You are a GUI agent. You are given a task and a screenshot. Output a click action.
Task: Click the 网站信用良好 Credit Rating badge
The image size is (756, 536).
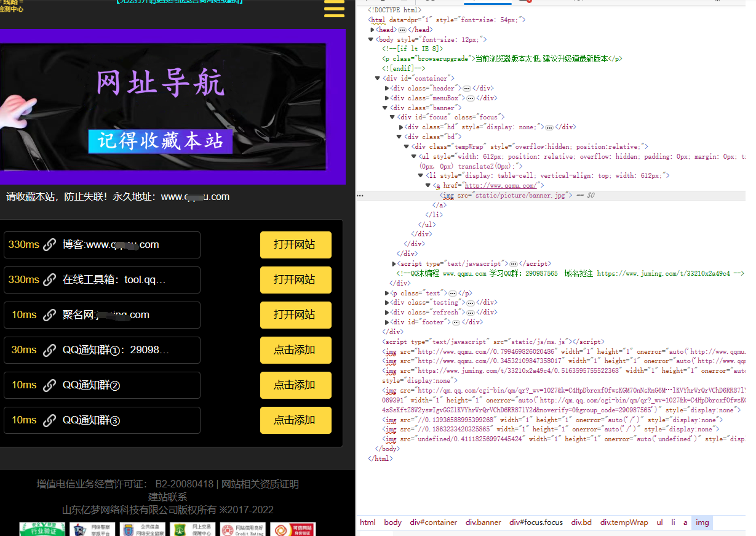242,529
